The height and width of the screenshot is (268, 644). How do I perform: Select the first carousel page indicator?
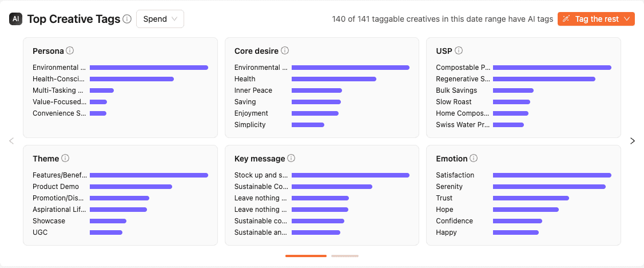tap(306, 256)
